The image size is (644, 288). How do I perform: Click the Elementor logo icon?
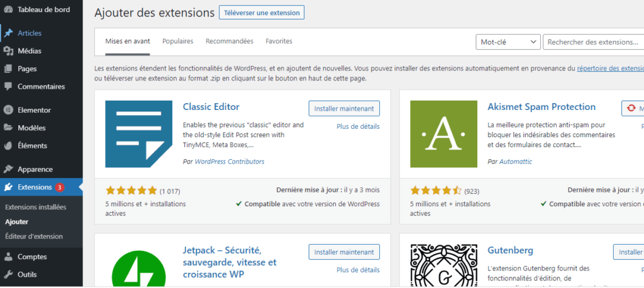click(8, 110)
